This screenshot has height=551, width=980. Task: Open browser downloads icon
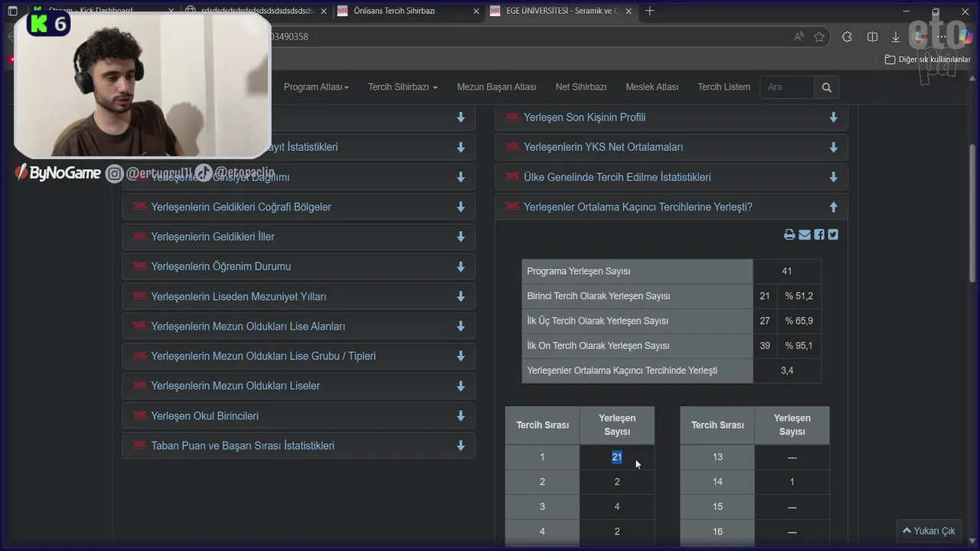895,37
